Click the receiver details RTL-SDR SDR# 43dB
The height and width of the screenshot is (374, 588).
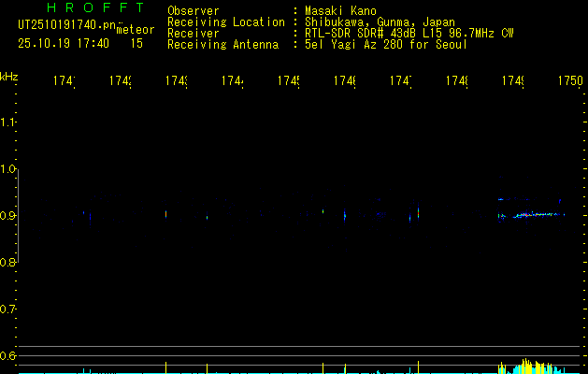(x=362, y=34)
